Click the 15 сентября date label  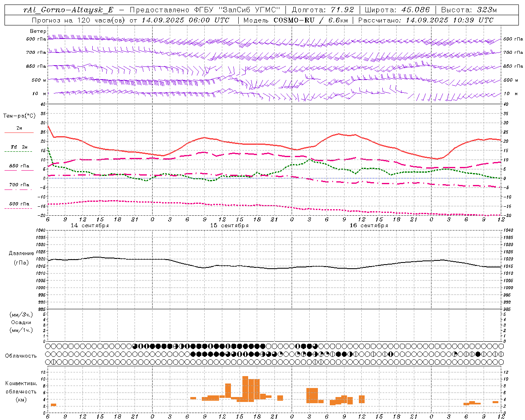click(x=229, y=226)
